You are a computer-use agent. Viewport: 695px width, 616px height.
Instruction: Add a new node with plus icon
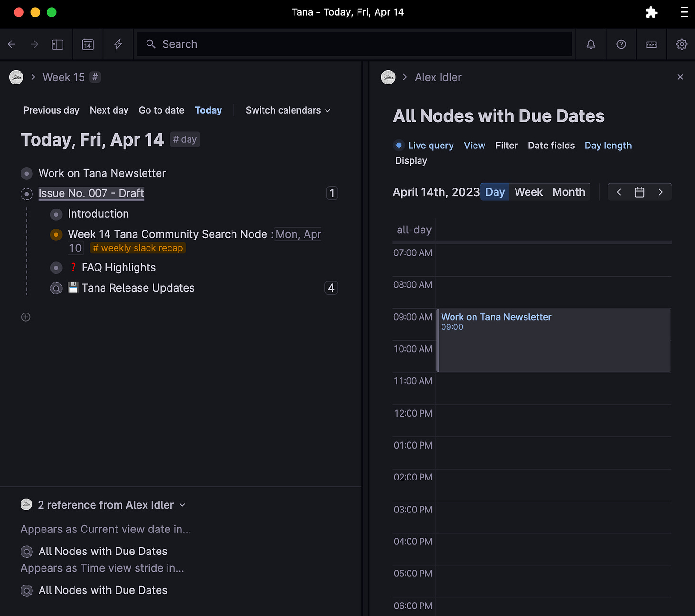[26, 317]
